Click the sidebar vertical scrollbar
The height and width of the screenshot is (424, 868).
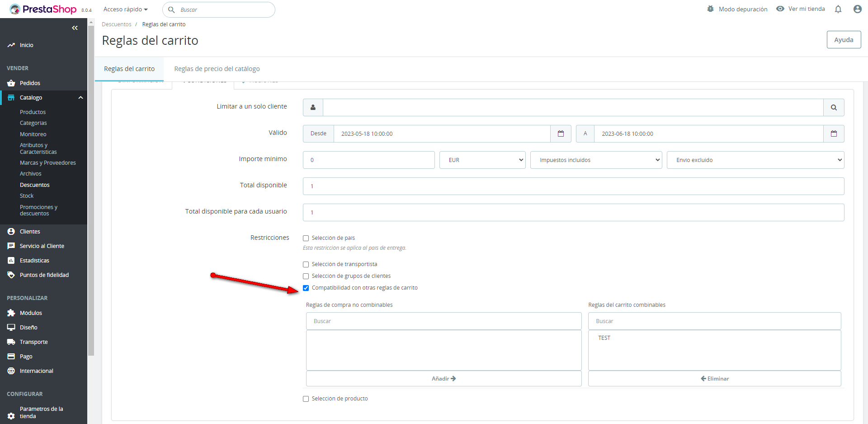91,190
